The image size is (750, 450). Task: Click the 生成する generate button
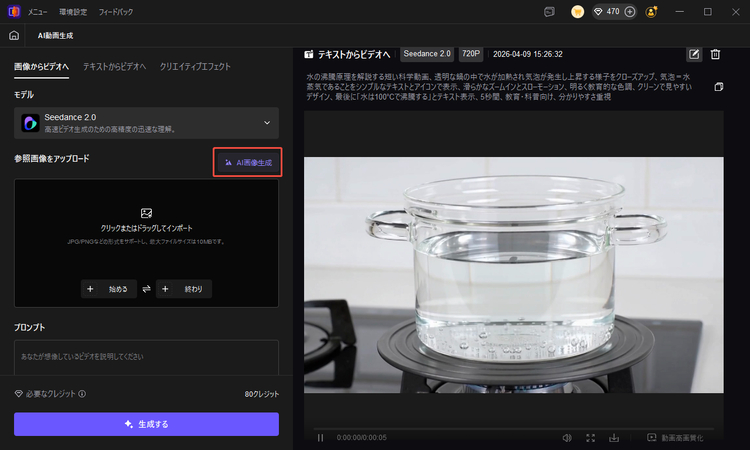tap(146, 424)
